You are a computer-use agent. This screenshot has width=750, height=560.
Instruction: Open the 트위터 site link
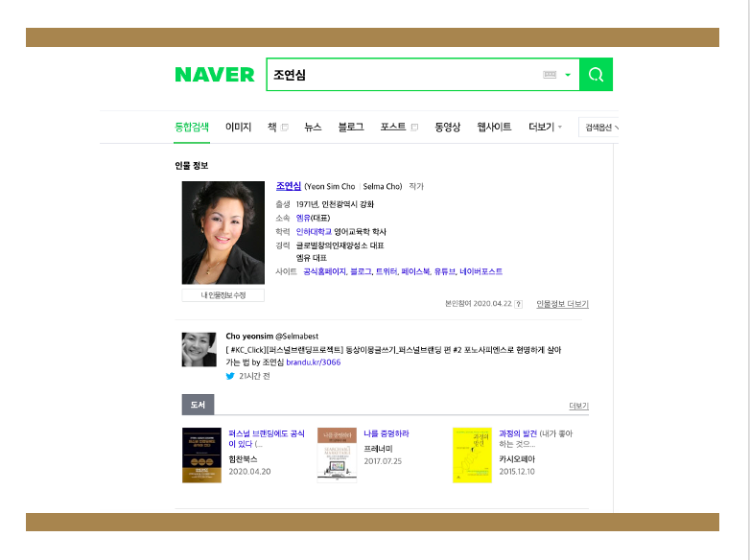coord(387,271)
